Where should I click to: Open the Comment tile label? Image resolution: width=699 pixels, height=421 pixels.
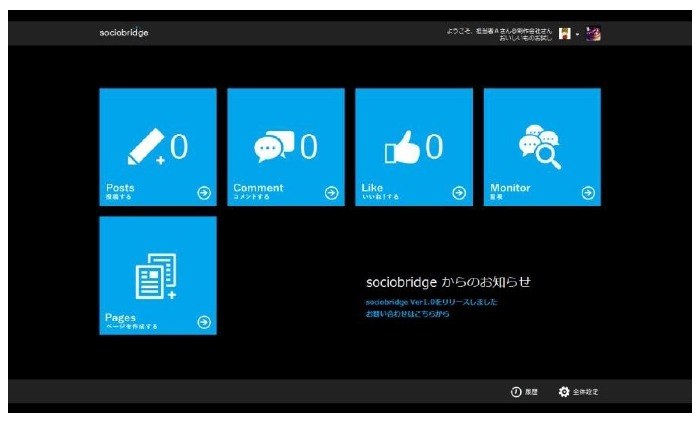pyautogui.click(x=258, y=188)
